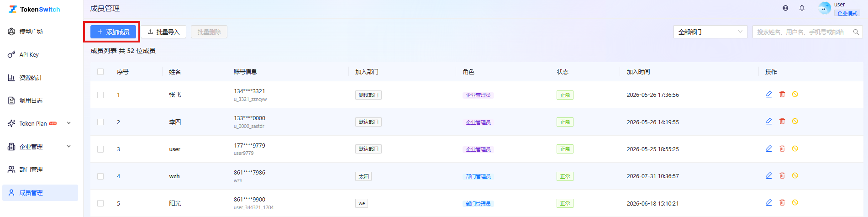This screenshot has width=868, height=217.
Task: Disable member 阳光 with ban icon
Action: [795, 202]
